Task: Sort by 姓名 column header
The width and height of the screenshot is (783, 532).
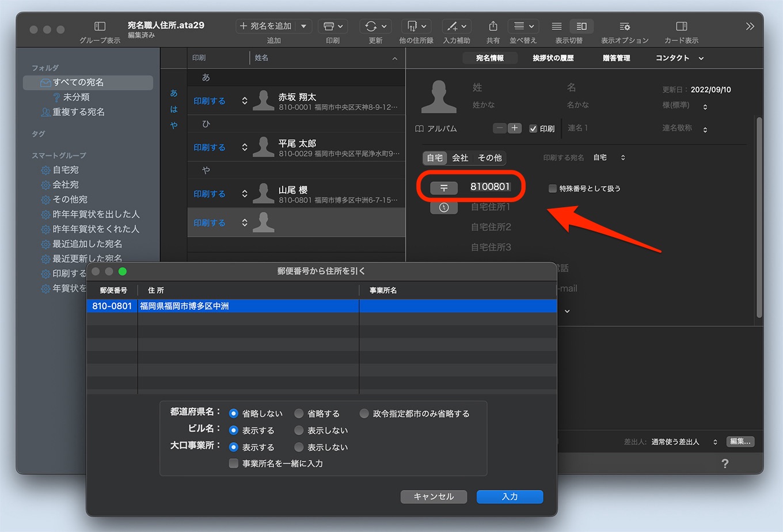Action: tap(326, 58)
